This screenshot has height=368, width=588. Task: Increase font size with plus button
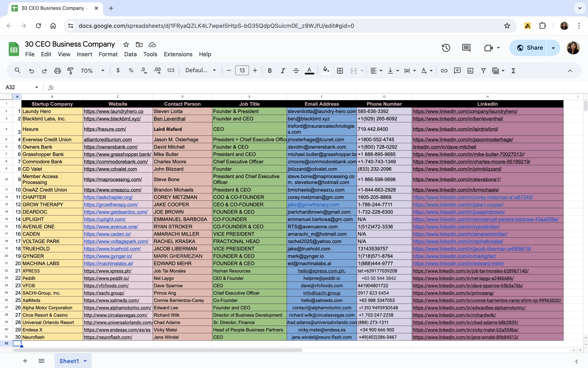tap(255, 71)
